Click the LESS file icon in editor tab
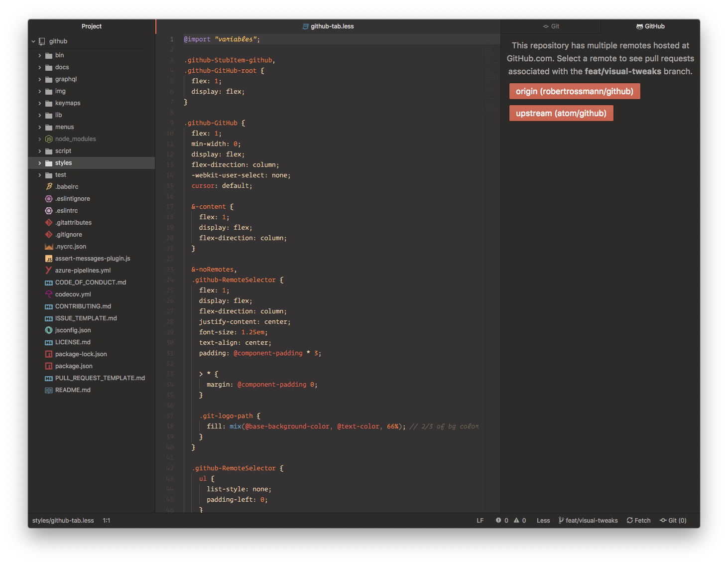Viewport: 728px width, 565px height. click(x=306, y=26)
